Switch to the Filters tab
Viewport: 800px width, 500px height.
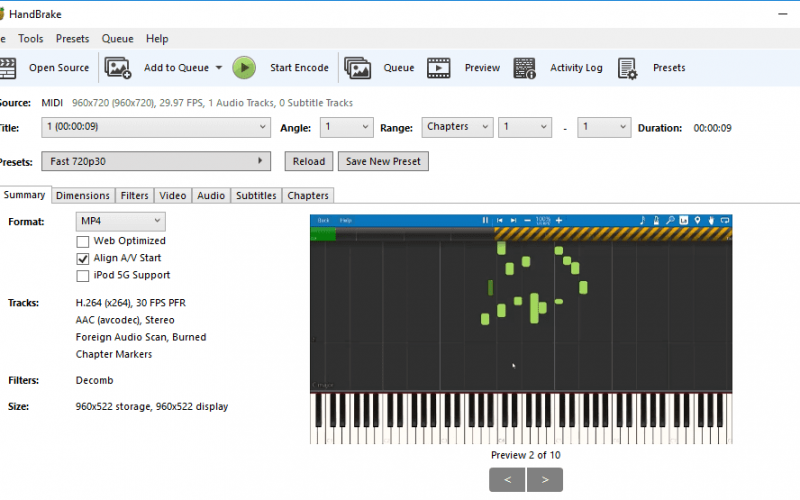tap(135, 195)
